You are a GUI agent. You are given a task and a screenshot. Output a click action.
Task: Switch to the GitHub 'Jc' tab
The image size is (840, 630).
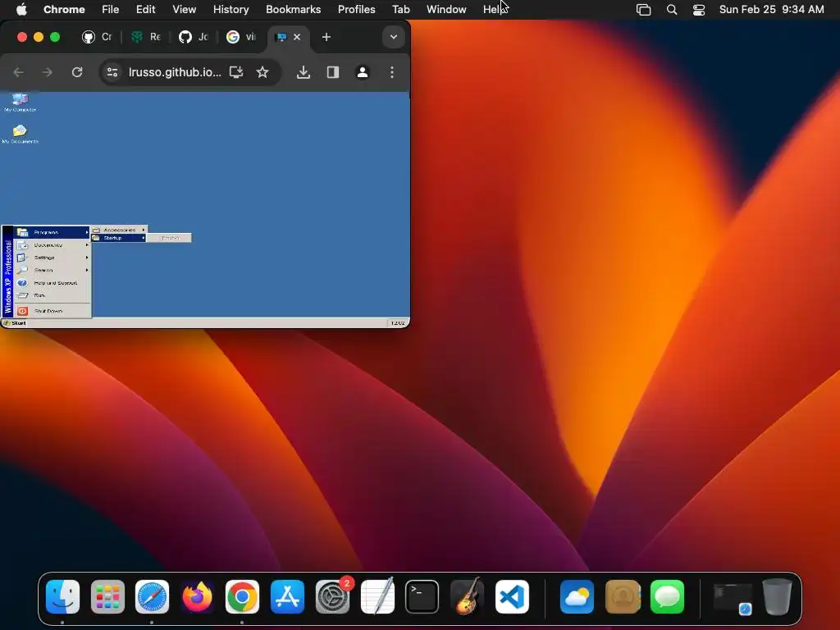click(x=194, y=37)
